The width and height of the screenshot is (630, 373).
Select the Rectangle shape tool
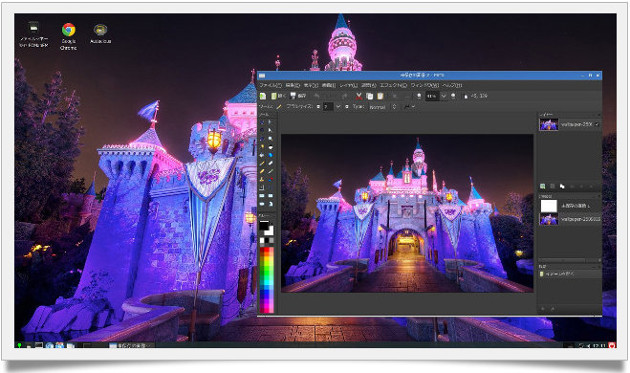(262, 196)
